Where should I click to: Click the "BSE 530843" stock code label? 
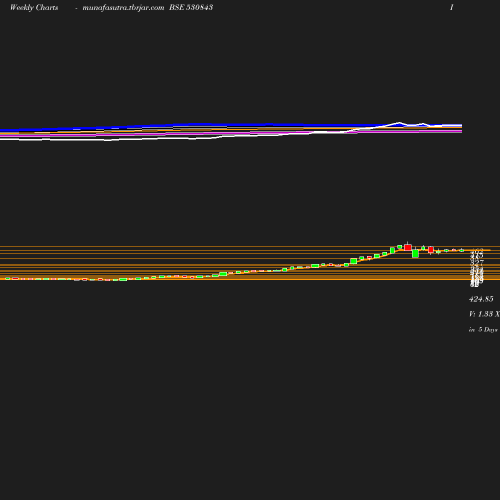pyautogui.click(x=191, y=7)
